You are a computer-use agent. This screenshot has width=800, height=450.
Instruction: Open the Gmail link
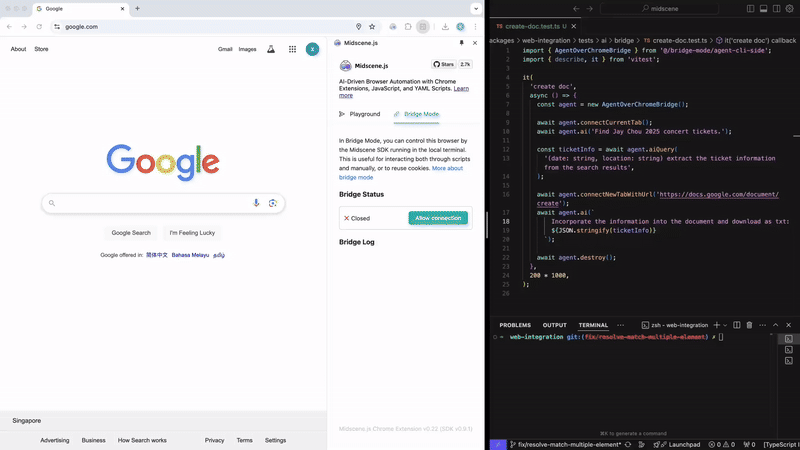(x=225, y=49)
